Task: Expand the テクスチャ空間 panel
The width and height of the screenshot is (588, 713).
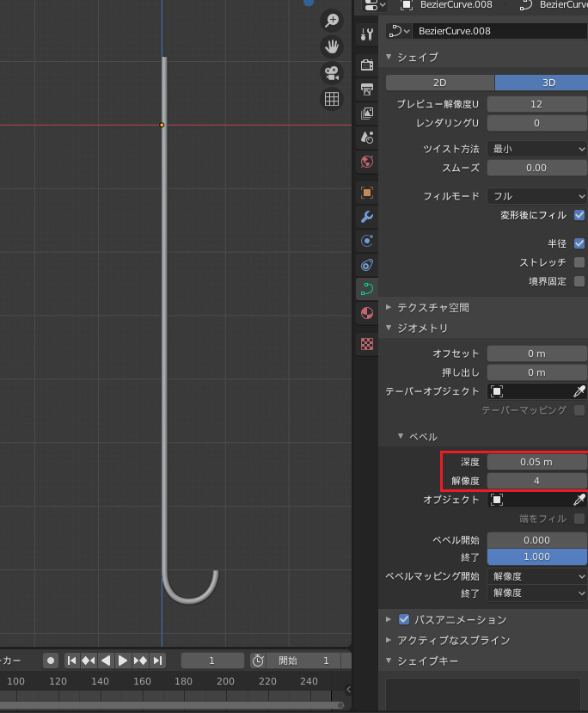Action: pyautogui.click(x=389, y=307)
